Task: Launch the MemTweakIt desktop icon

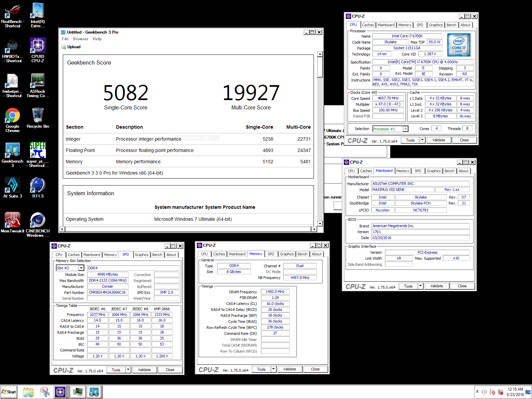Action: 13,223
